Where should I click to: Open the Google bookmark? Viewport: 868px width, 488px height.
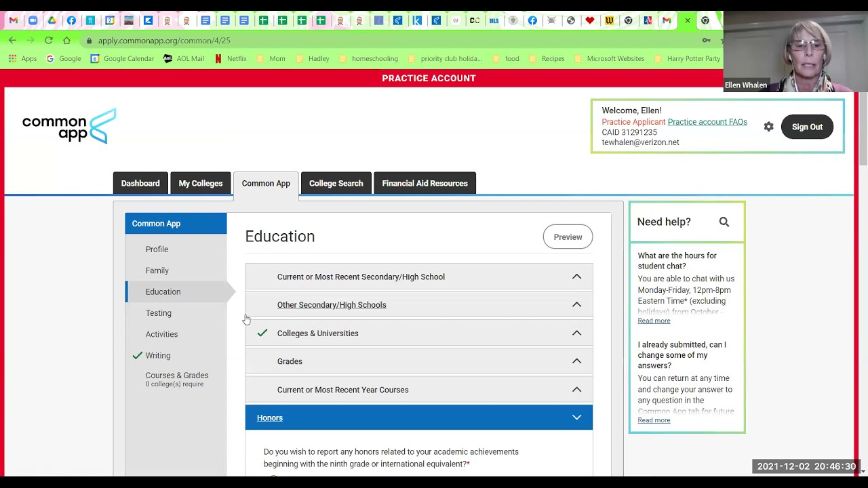tap(63, 59)
